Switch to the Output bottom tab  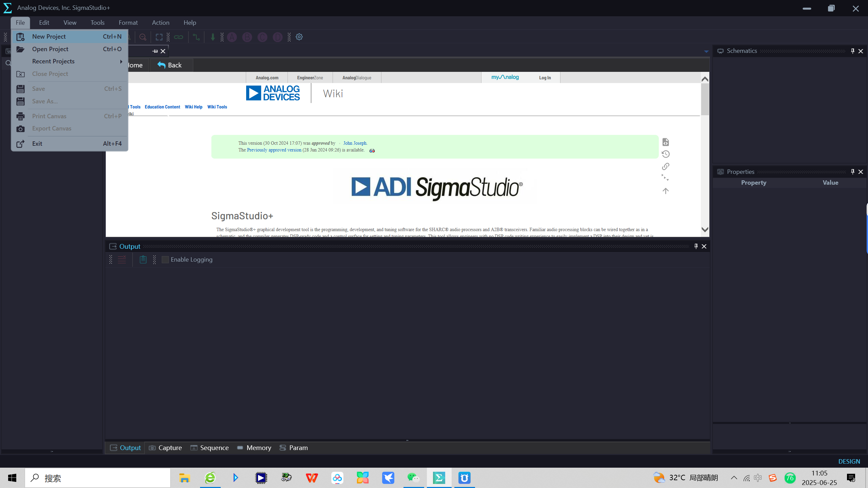click(125, 448)
